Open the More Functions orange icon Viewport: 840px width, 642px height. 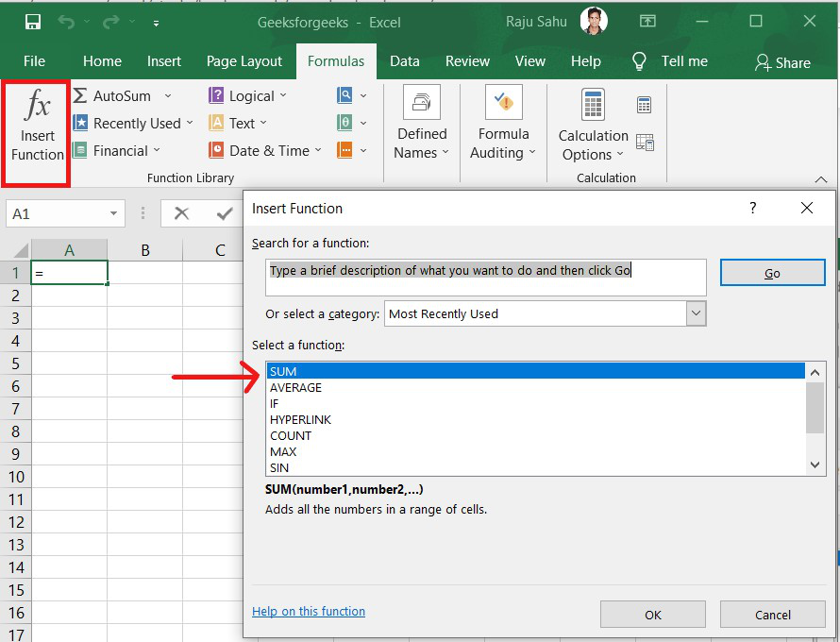point(344,150)
